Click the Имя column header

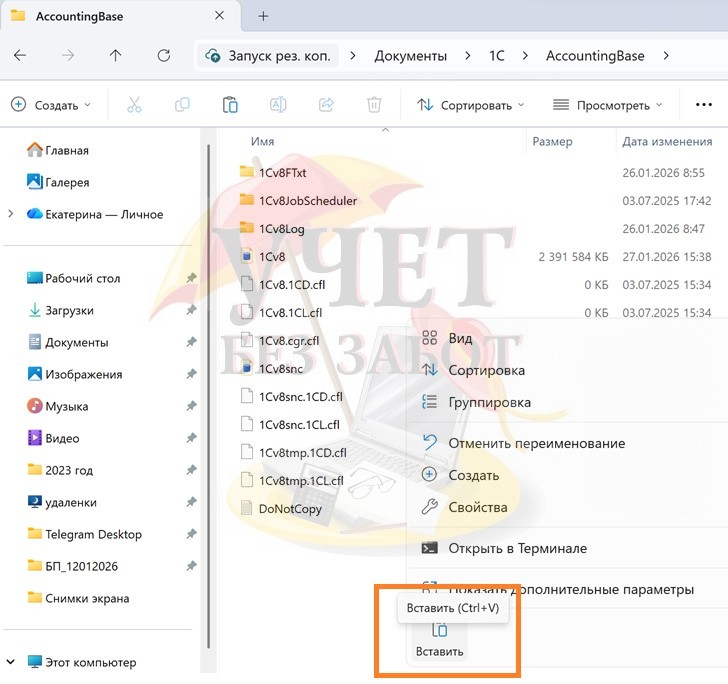(x=263, y=142)
